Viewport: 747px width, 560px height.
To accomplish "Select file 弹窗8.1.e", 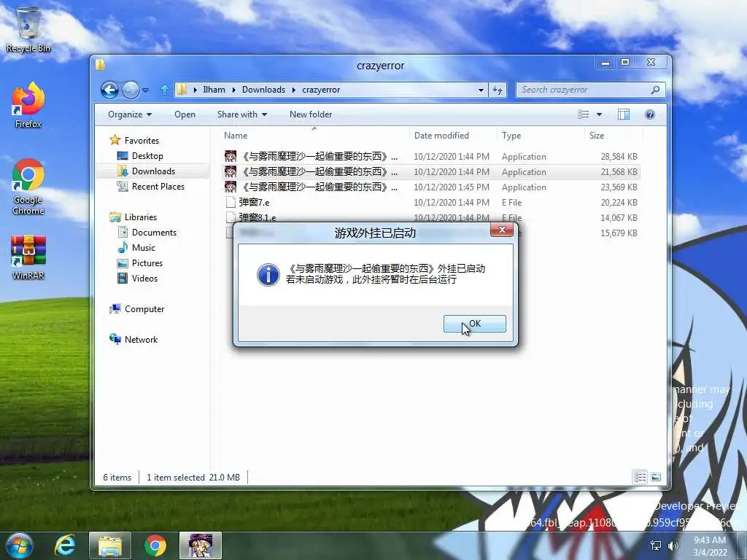I will 431,217.
